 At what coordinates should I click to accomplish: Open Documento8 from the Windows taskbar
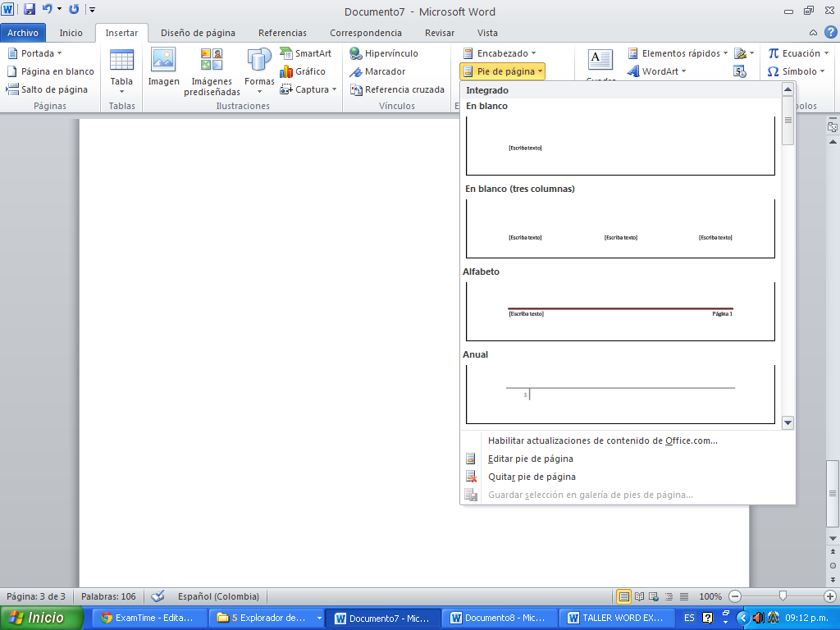tap(499, 618)
